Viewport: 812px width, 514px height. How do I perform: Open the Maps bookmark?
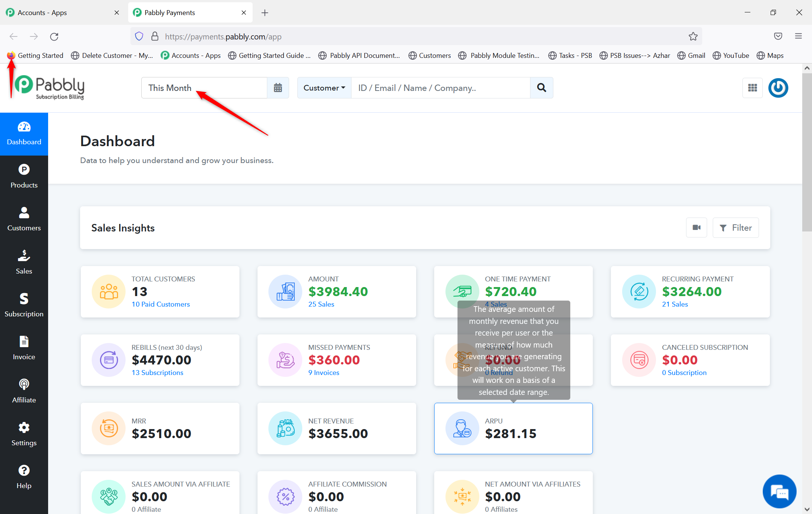tap(770, 56)
